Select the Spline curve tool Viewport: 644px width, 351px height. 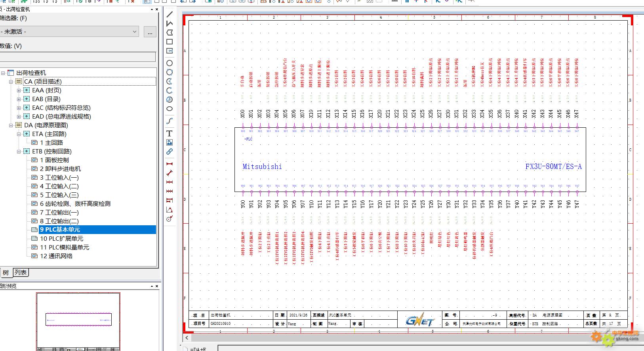click(x=170, y=121)
